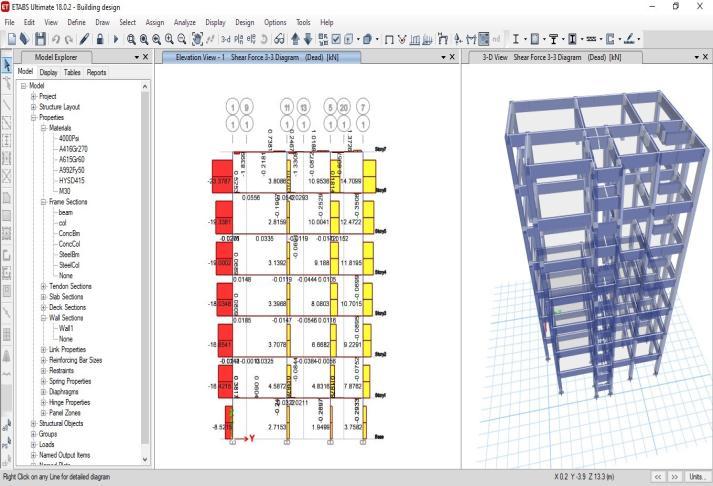713x486 pixels.
Task: Expand Tendon Sections node
Action: (44, 286)
